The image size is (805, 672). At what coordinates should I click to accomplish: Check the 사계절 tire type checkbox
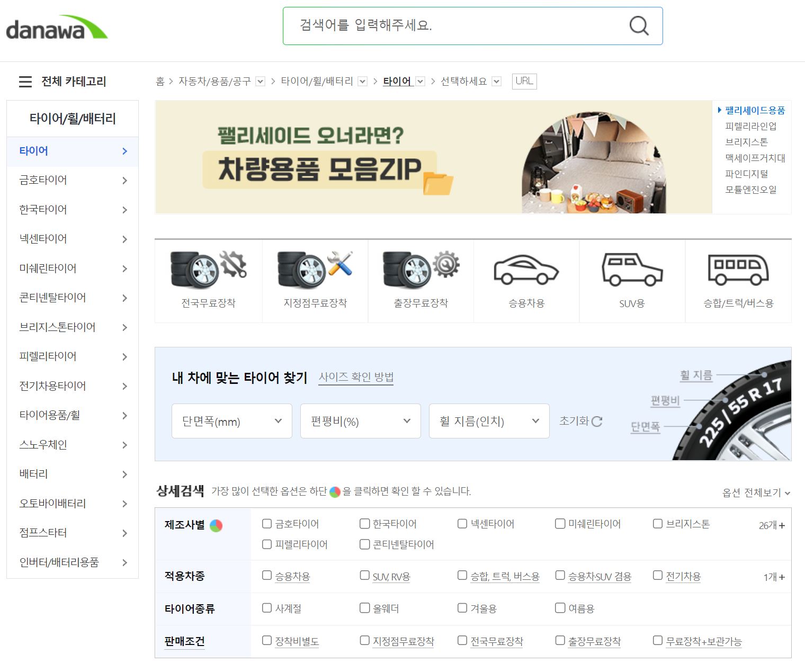pos(267,608)
